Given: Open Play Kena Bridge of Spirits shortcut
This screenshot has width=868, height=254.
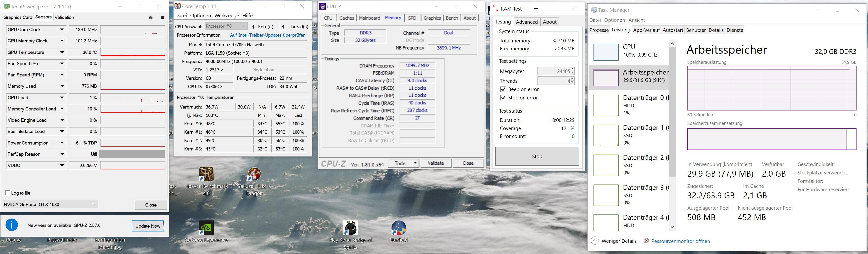Looking at the screenshot, I should coord(350,235).
